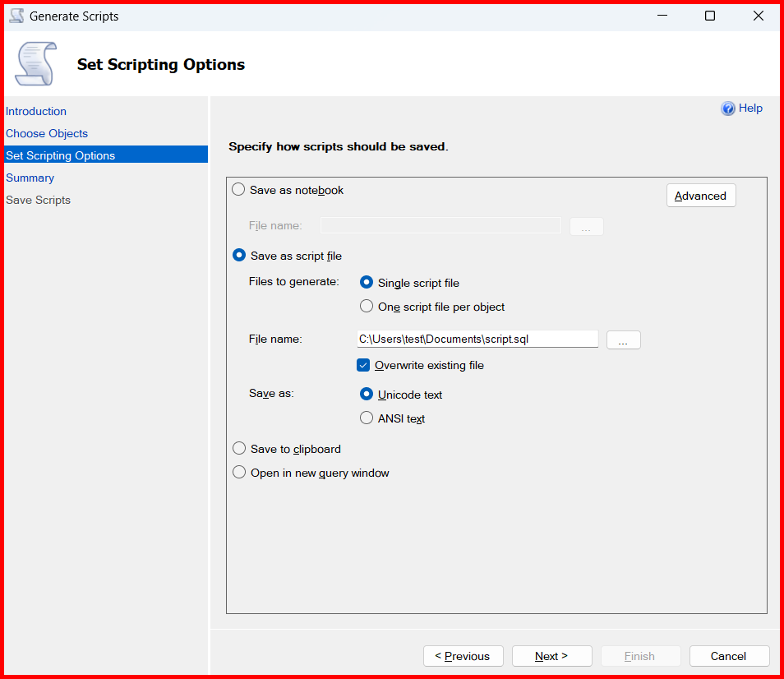
Task: Select Unicode text save format
Action: tap(367, 395)
